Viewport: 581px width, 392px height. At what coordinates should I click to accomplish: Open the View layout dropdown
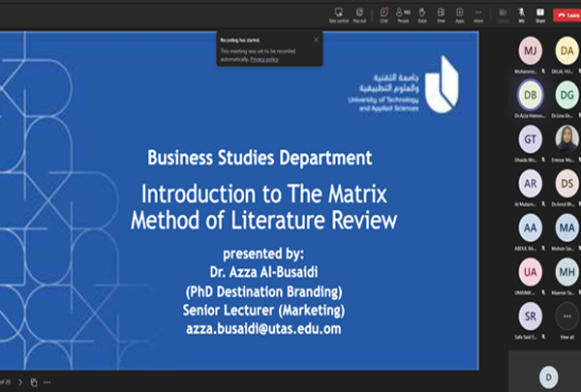tap(441, 14)
